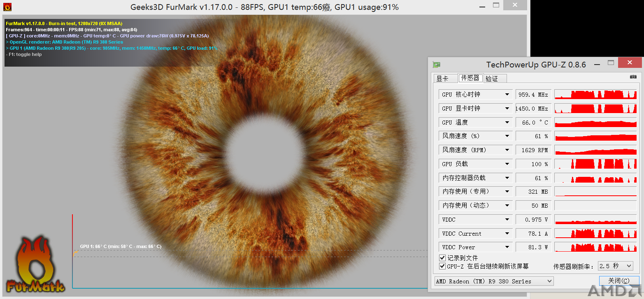Click the GPU temperature value 66.0 °C
Image resolution: width=644 pixels, height=299 pixels.
tap(532, 123)
